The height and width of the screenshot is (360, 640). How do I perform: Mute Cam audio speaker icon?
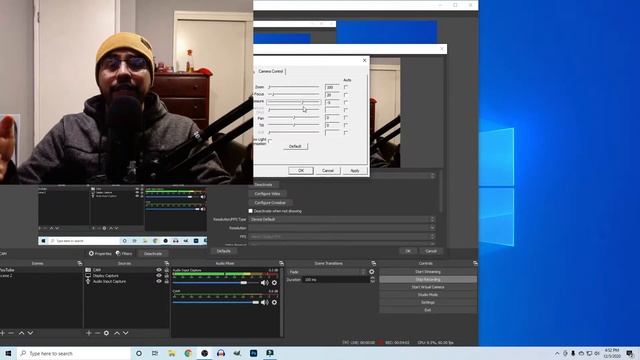click(264, 302)
